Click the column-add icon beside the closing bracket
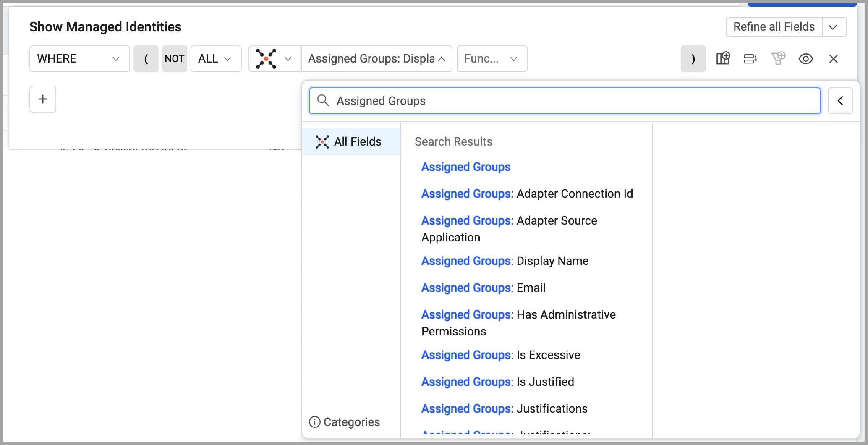Screen dimensions: 868x445 (x=723, y=59)
